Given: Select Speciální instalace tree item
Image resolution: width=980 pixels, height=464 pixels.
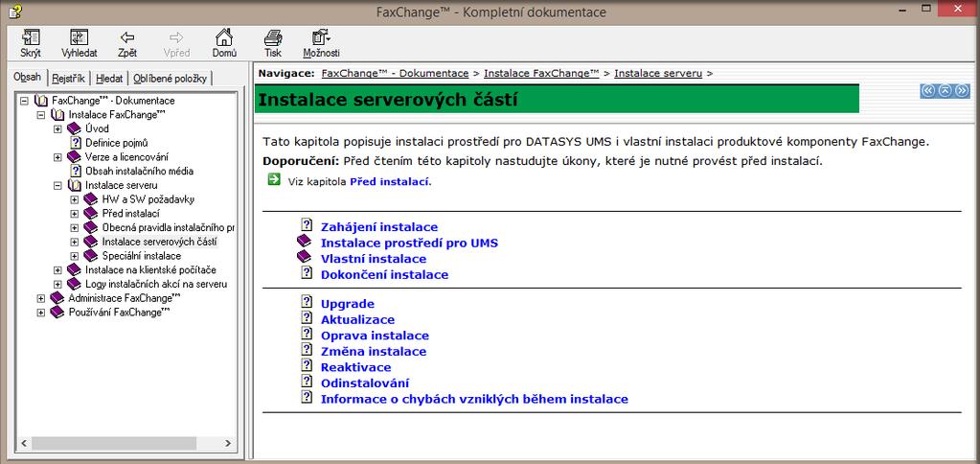Looking at the screenshot, I should [x=141, y=256].
